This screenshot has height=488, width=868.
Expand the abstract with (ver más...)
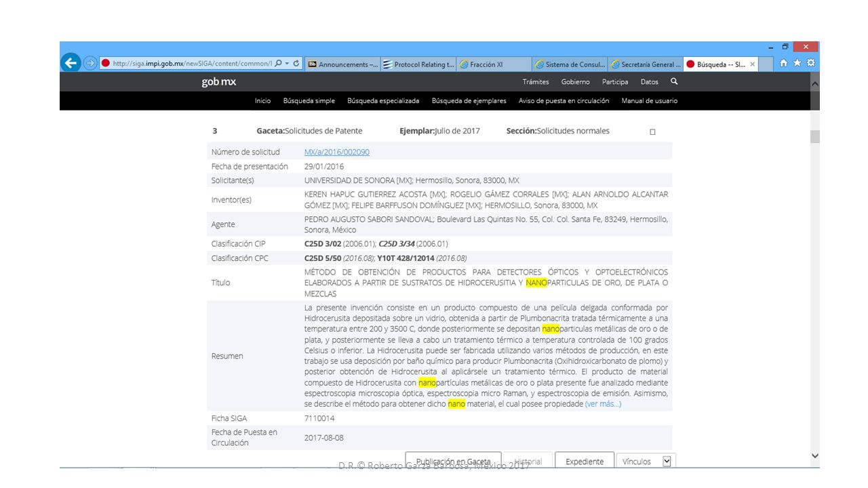603,404
